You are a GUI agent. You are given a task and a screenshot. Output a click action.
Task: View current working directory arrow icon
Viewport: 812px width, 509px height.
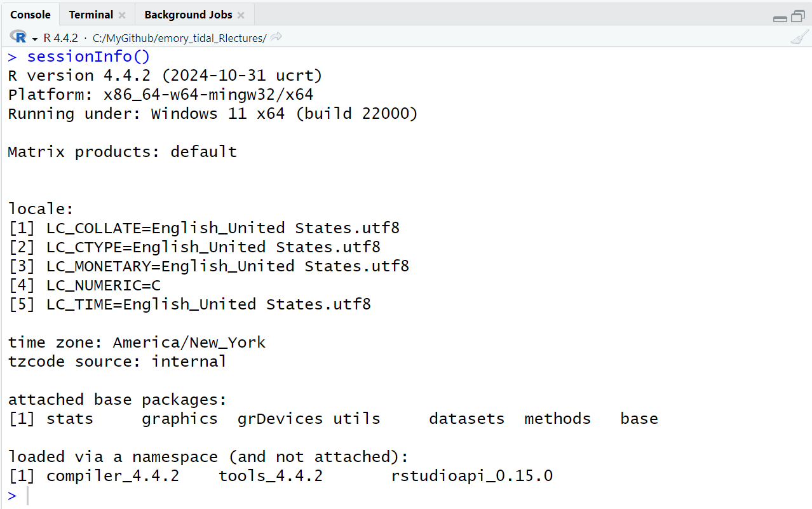[x=276, y=37]
